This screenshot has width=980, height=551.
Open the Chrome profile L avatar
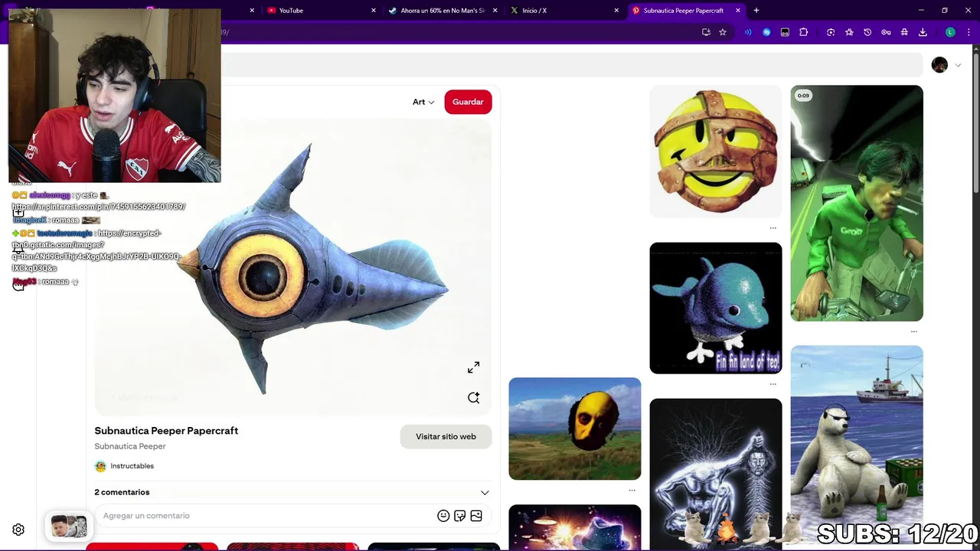[x=950, y=32]
